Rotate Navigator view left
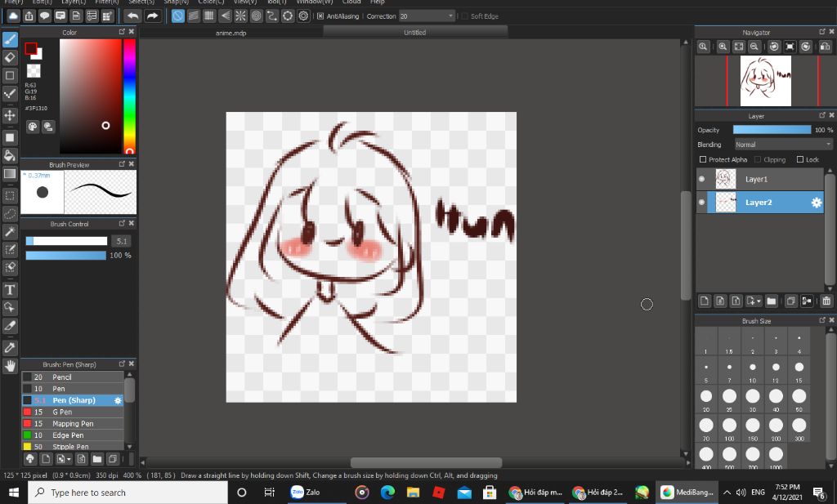Screen dimensions: 837x504 (x=774, y=47)
